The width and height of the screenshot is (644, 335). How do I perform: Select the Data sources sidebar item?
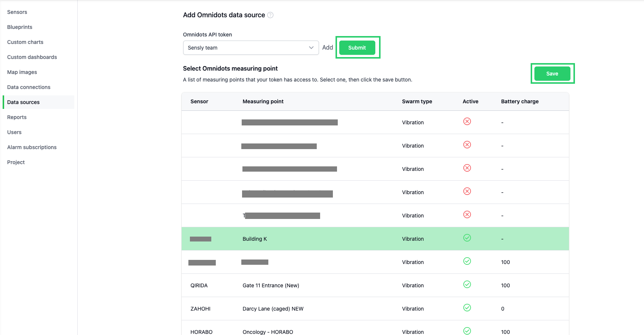[x=38, y=102]
